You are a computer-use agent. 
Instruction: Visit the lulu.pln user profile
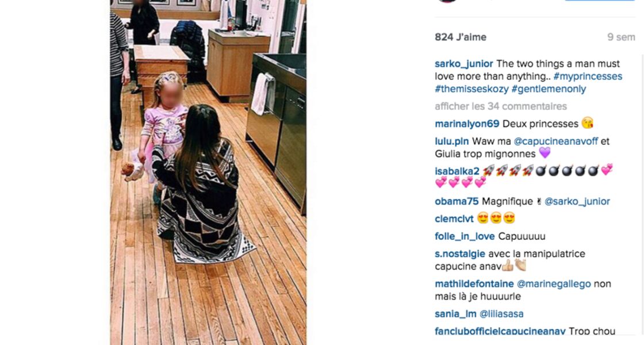point(452,141)
